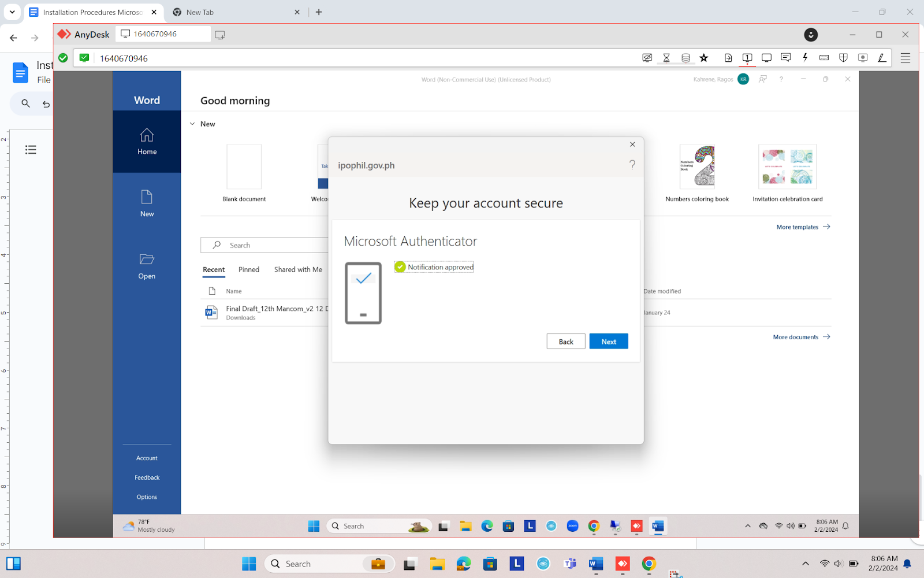Open AnyDesk whiteboard pen icon
924x578 pixels.
(x=882, y=58)
